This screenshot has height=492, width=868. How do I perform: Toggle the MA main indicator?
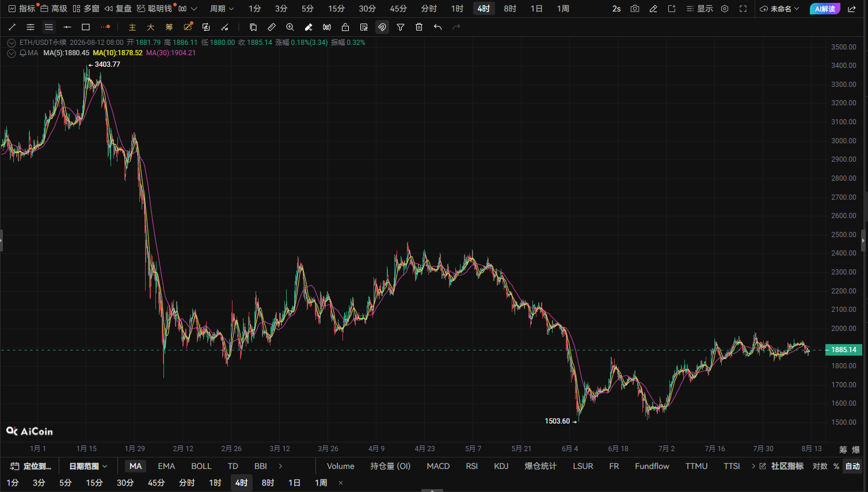tap(136, 466)
